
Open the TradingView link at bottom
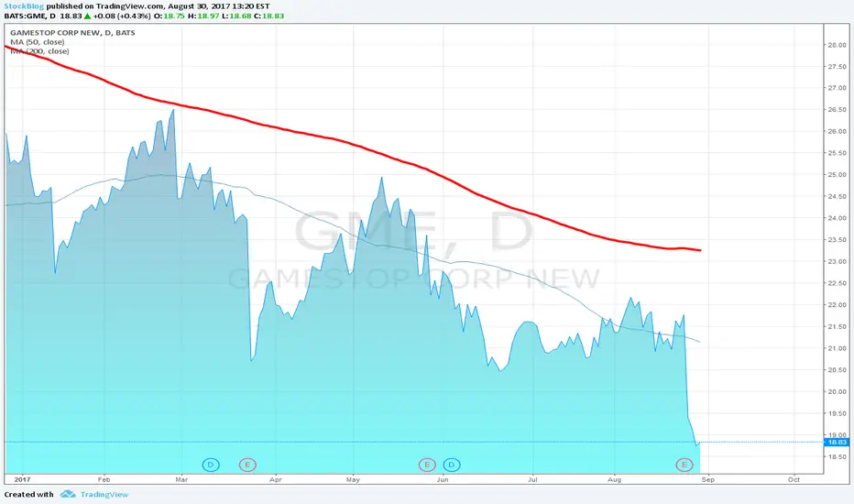click(x=104, y=494)
